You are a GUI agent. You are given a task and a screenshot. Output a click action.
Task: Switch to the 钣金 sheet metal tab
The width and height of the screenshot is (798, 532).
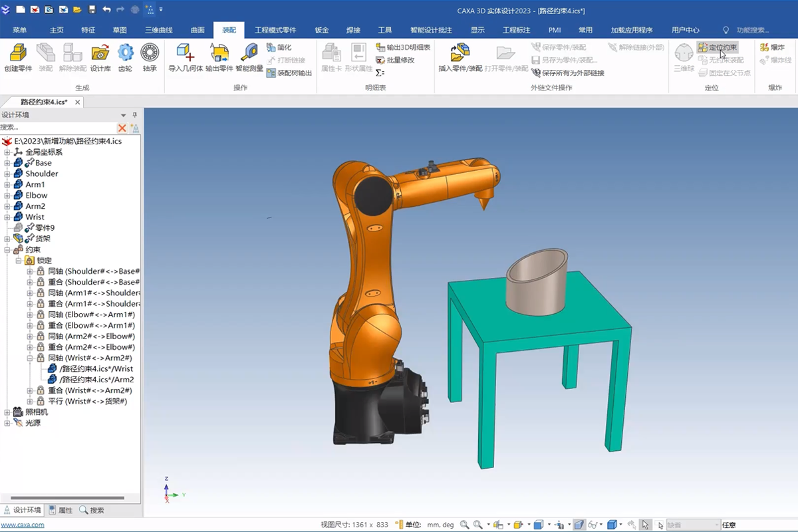(322, 30)
